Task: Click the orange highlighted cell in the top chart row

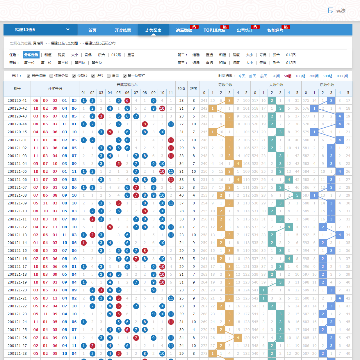Action: click(x=229, y=100)
